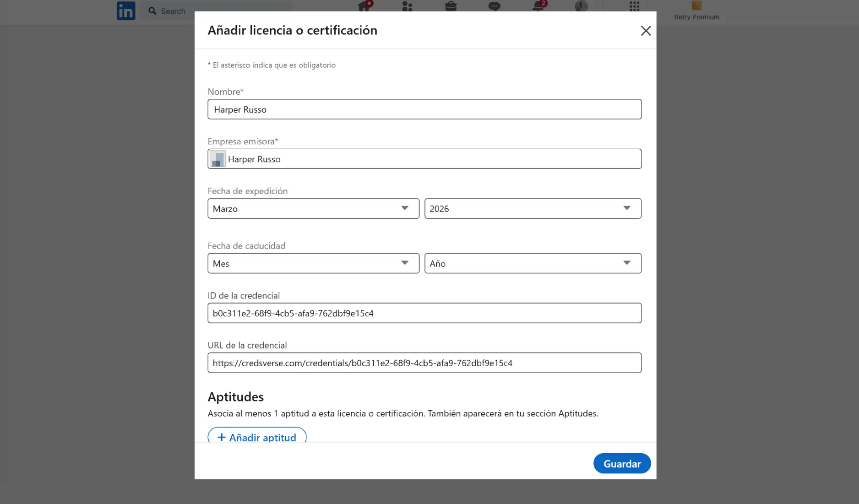
Task: Select the My Network icon
Action: (x=407, y=7)
